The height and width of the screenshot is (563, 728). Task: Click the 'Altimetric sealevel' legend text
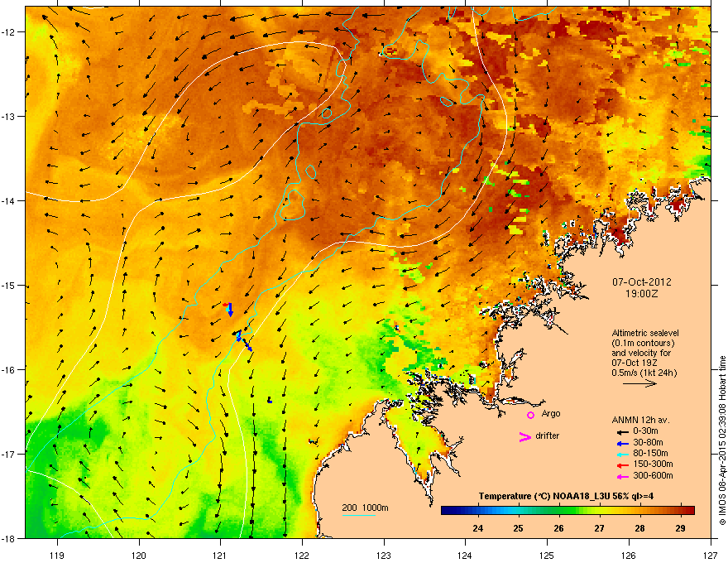[x=645, y=333]
